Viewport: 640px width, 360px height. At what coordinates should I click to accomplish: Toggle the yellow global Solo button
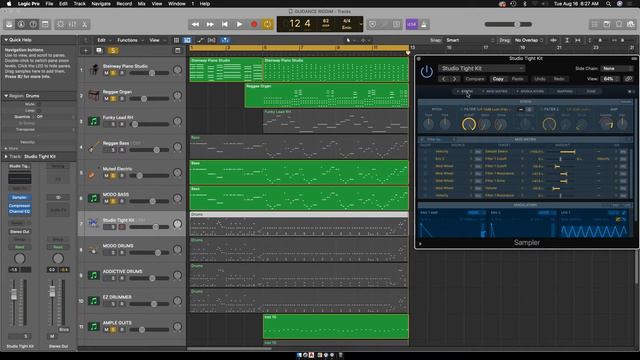pos(113,51)
